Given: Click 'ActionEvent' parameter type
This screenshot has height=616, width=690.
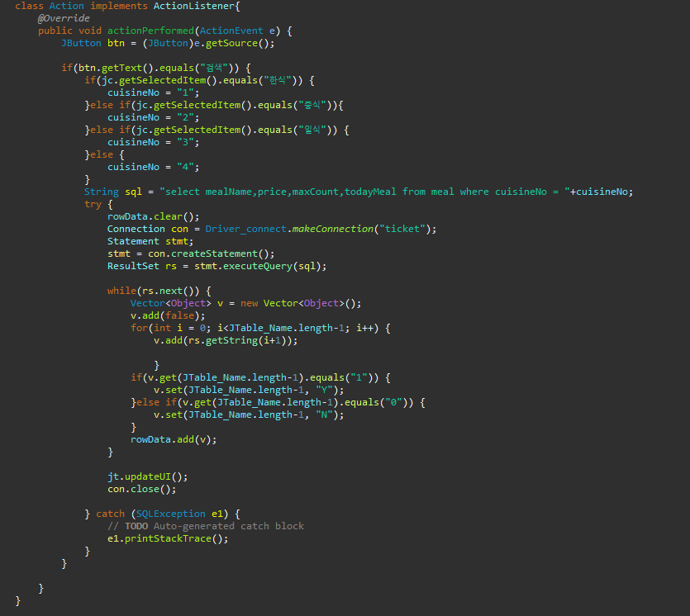Looking at the screenshot, I should click(x=231, y=31).
